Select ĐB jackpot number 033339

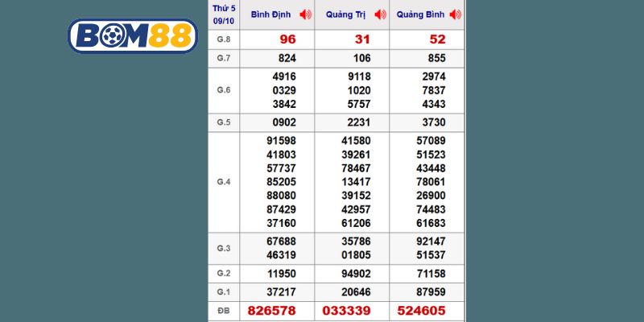click(347, 311)
